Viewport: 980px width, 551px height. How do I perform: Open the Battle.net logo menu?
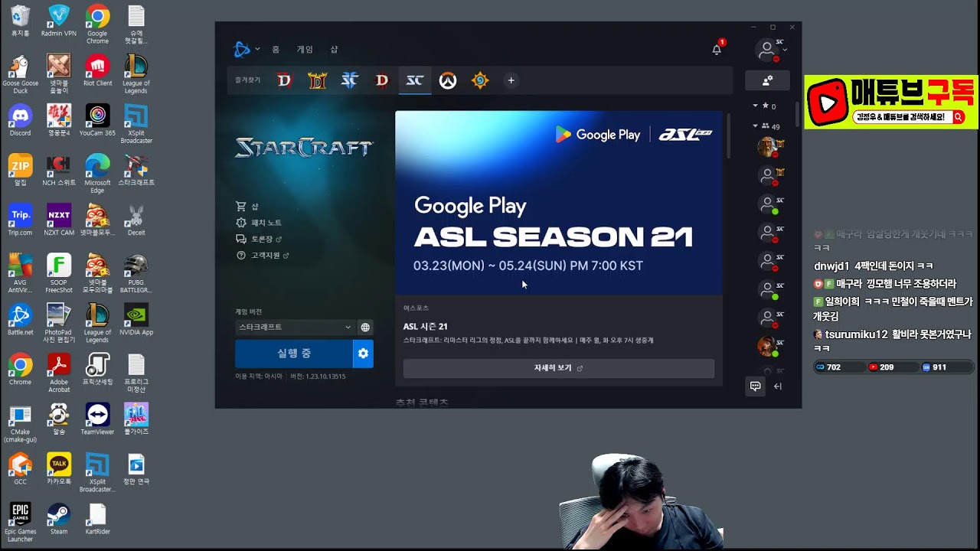246,50
